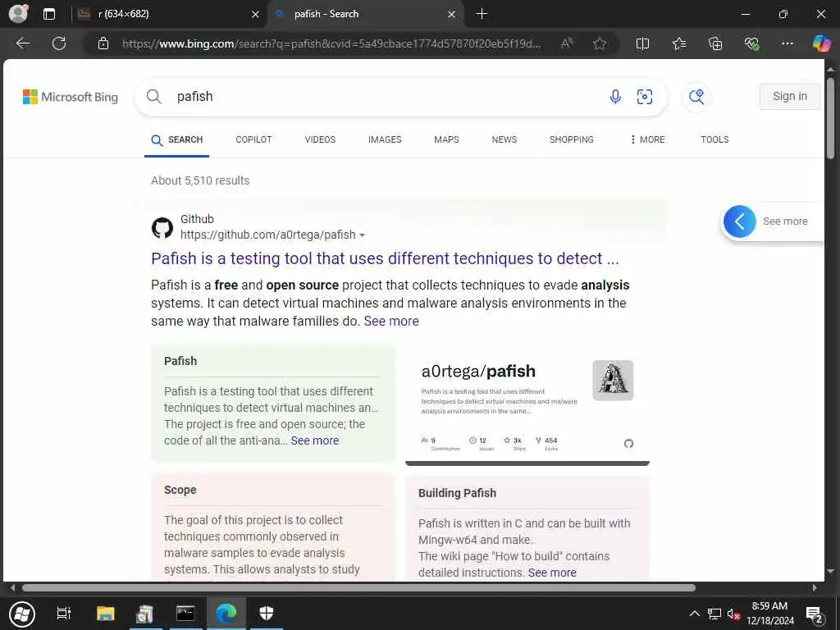Click 'See more' in Pafish card
This screenshot has width=840, height=630.
(x=314, y=441)
